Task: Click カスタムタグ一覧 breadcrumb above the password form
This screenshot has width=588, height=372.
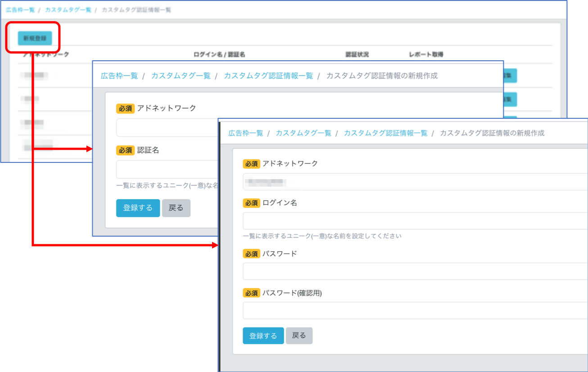Action: (303, 133)
